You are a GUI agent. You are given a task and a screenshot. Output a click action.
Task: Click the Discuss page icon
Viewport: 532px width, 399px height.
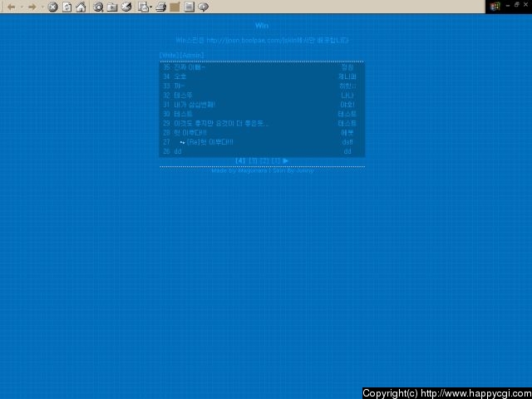[190, 7]
